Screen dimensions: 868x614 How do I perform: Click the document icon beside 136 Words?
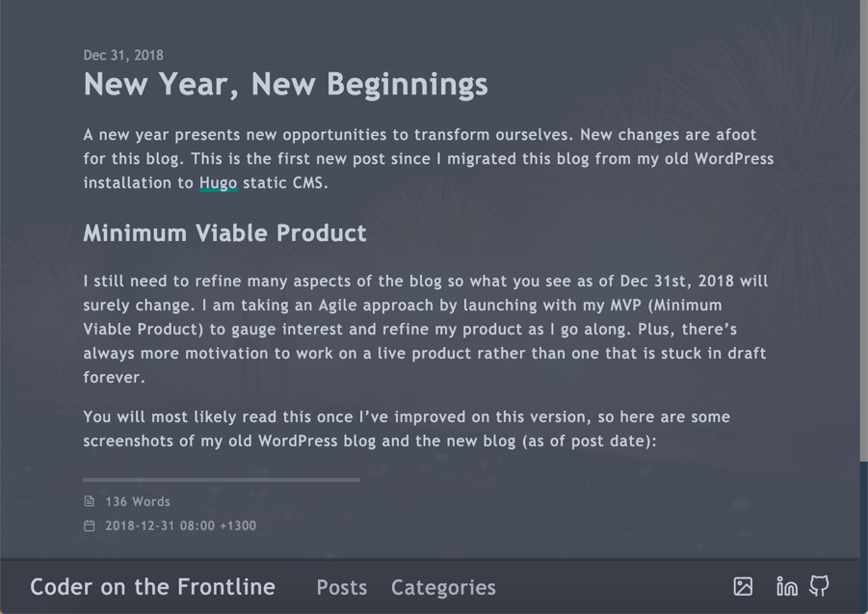click(90, 501)
